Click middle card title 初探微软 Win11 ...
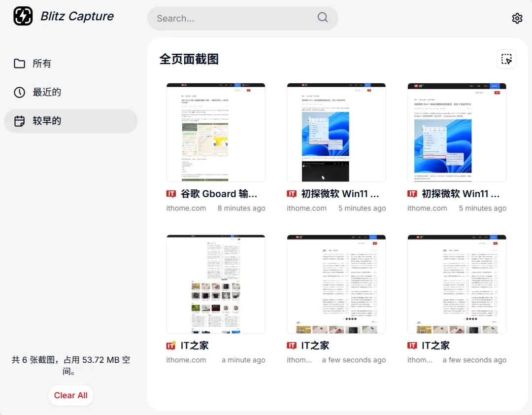Viewport: 532px width, 415px height. [x=340, y=194]
